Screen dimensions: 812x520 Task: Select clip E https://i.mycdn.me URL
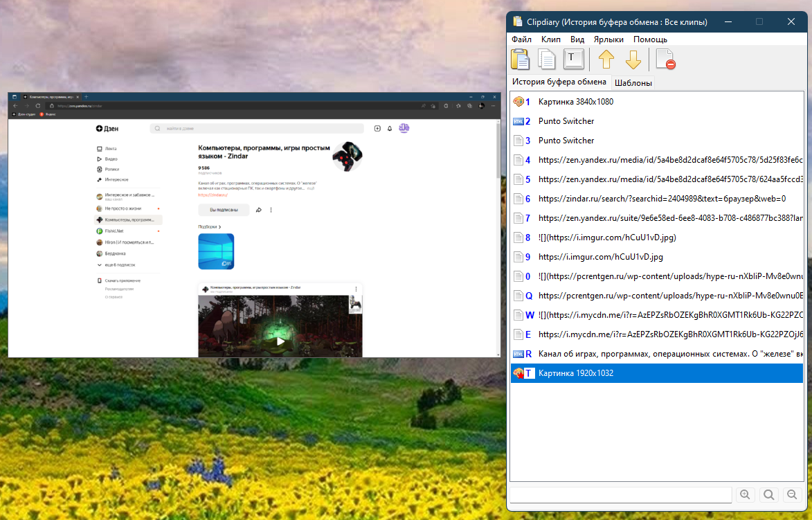pyautogui.click(x=657, y=334)
